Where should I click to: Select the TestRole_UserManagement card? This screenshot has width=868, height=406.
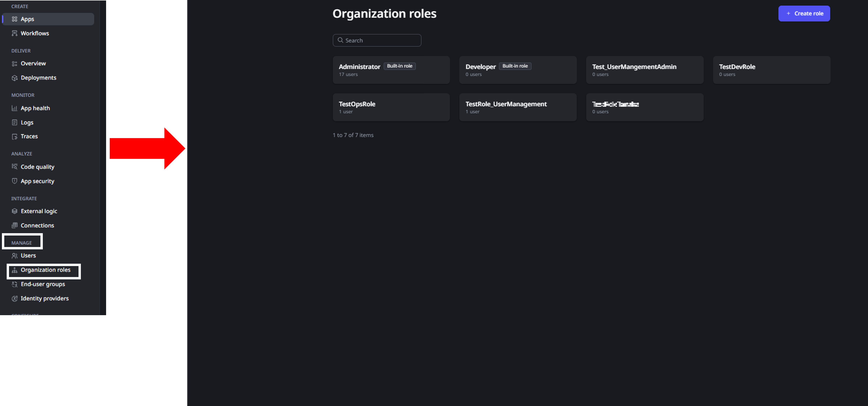tap(518, 107)
